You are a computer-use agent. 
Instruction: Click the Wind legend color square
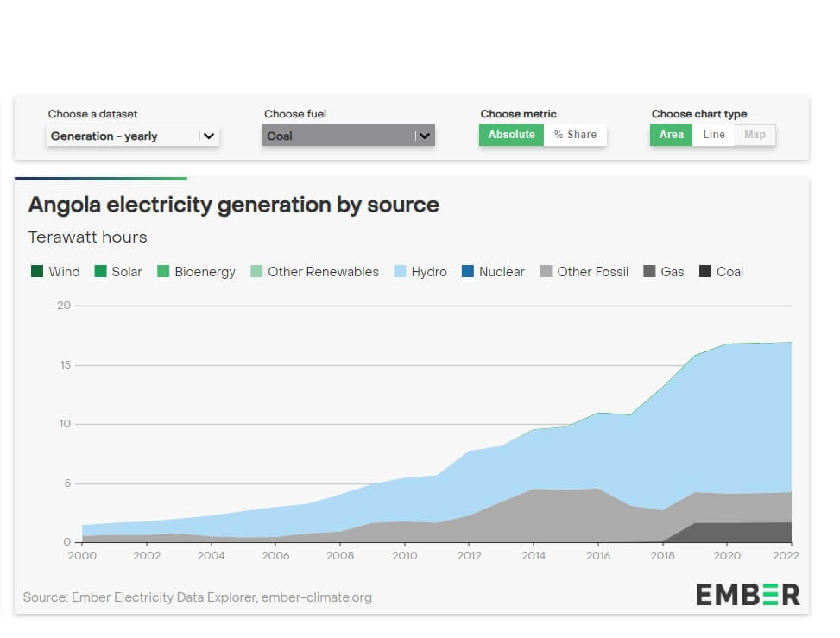pyautogui.click(x=36, y=272)
